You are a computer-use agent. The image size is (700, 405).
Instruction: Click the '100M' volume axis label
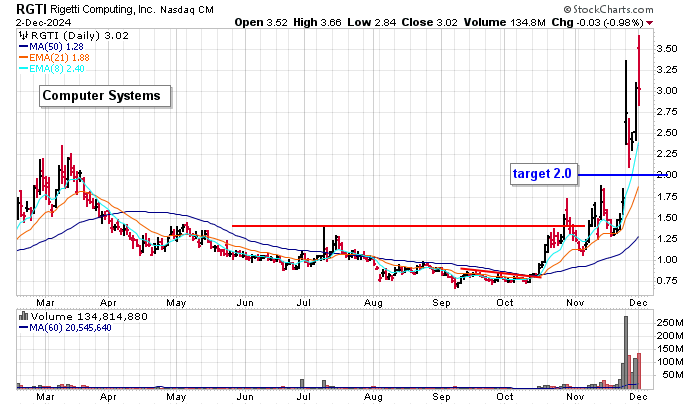(x=670, y=362)
